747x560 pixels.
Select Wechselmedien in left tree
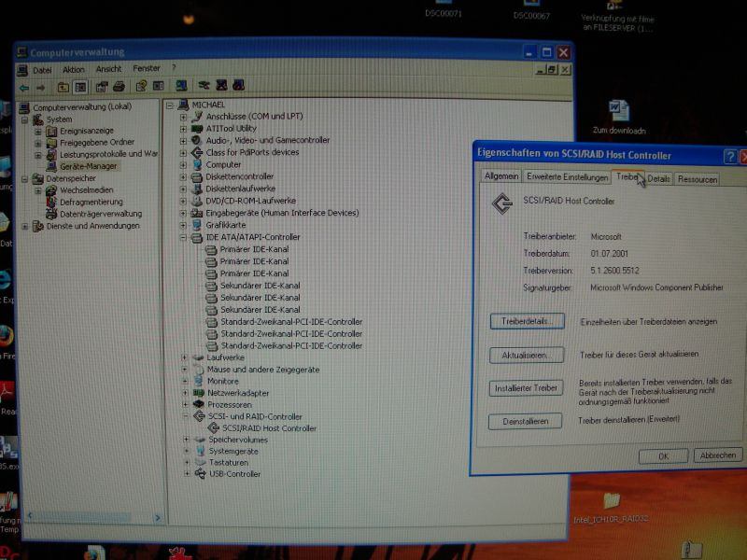click(x=86, y=190)
